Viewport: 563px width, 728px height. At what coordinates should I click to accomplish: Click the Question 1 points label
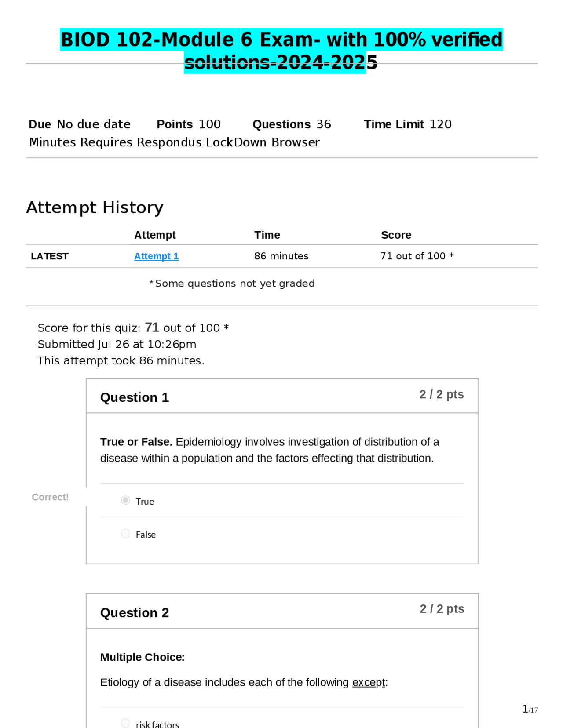point(442,394)
